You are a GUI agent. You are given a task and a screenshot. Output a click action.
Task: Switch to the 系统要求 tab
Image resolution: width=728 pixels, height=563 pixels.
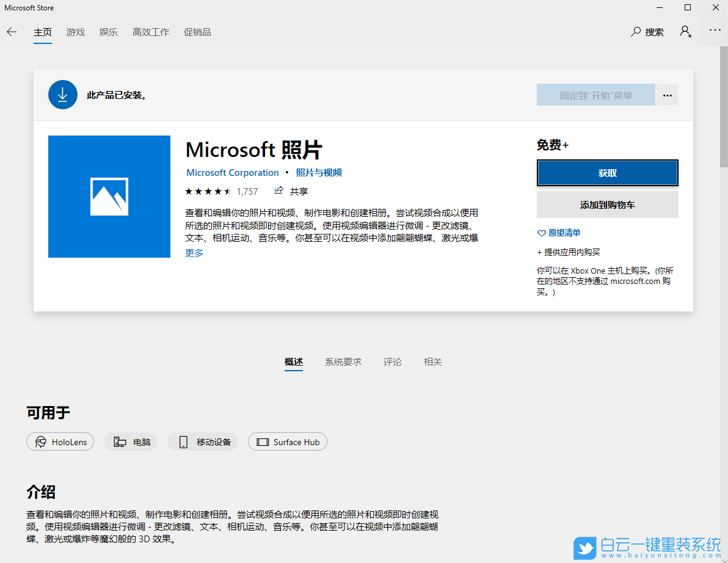point(343,361)
